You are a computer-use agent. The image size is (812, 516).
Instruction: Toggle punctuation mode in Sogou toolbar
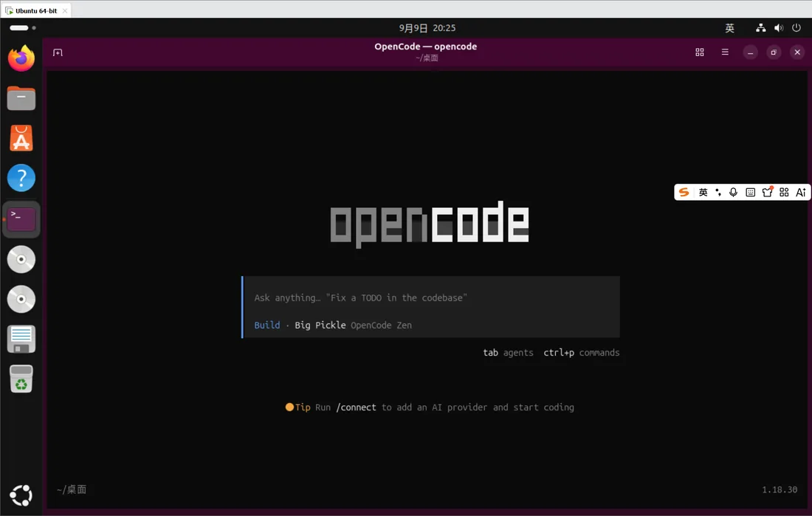[718, 192]
